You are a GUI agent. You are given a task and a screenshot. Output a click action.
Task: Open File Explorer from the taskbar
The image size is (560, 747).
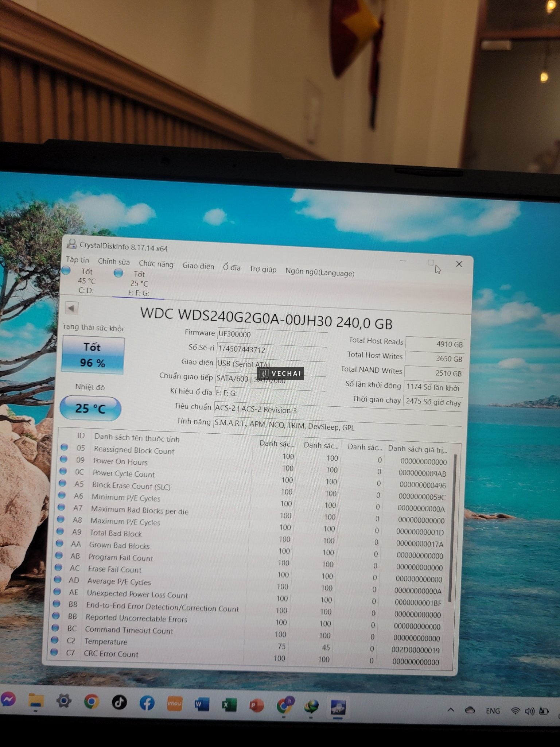point(36,701)
